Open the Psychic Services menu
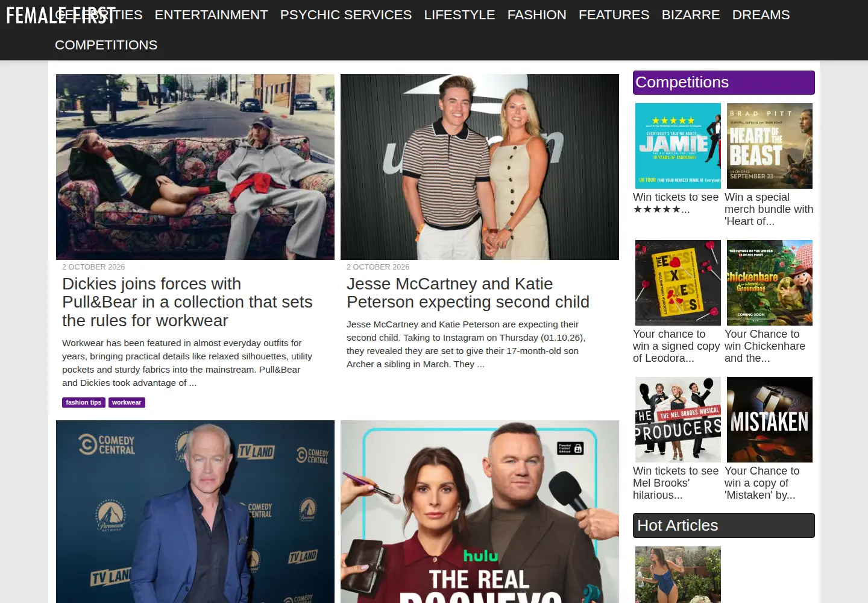 (x=346, y=15)
